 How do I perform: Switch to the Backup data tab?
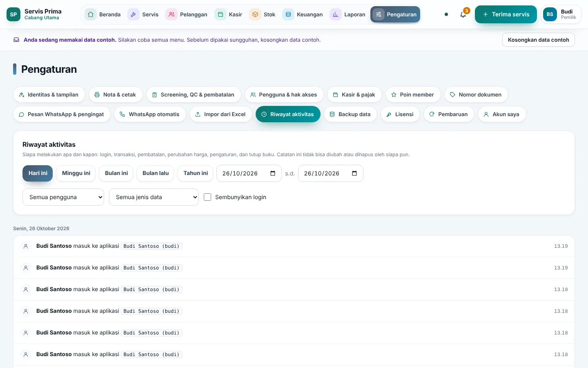[350, 114]
